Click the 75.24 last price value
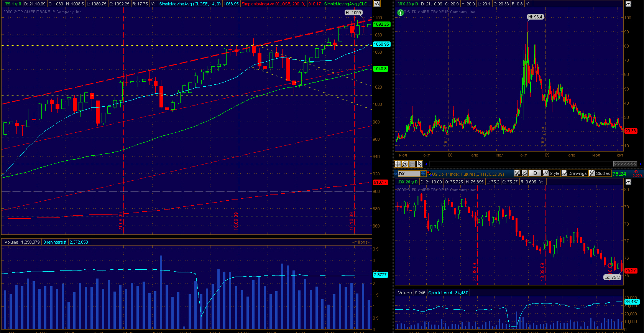 tap(619, 174)
